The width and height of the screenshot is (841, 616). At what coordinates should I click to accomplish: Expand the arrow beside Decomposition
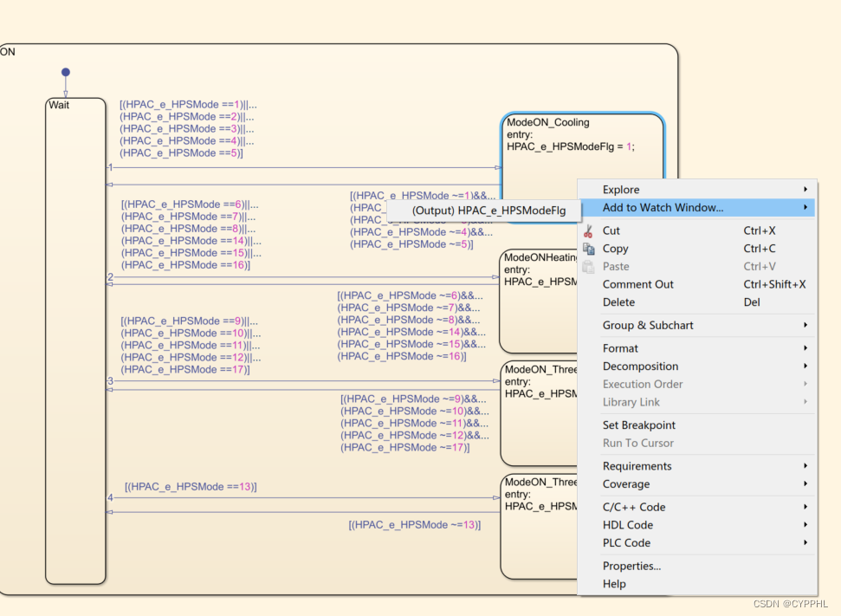tap(805, 366)
